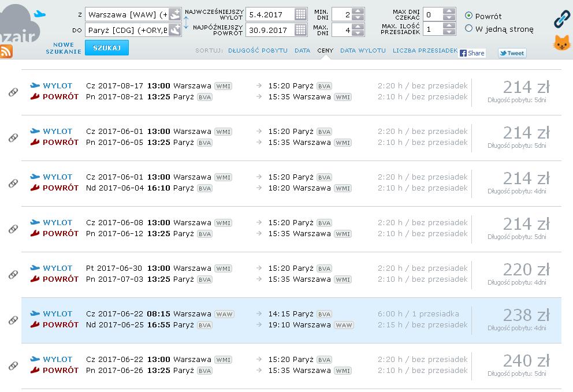The height and width of the screenshot is (392, 573).
Task: Sort results by Ceny
Action: (325, 50)
